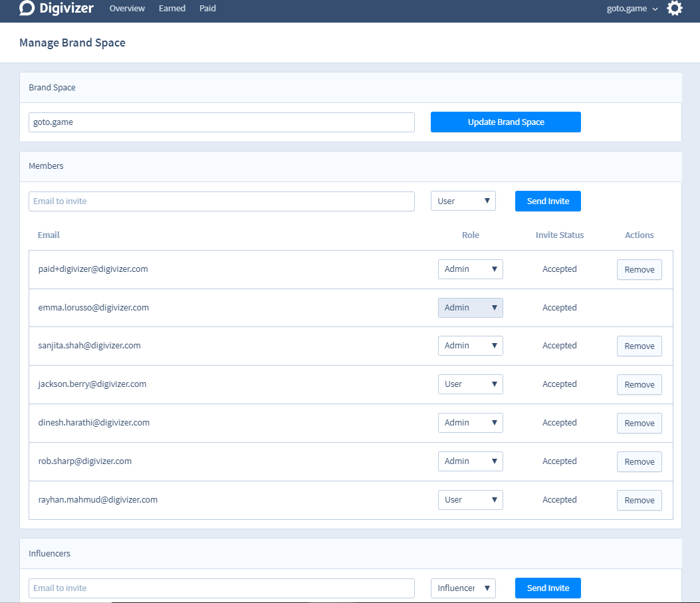This screenshot has height=603, width=700.
Task: Expand the goto.game account chevron
Action: [655, 9]
